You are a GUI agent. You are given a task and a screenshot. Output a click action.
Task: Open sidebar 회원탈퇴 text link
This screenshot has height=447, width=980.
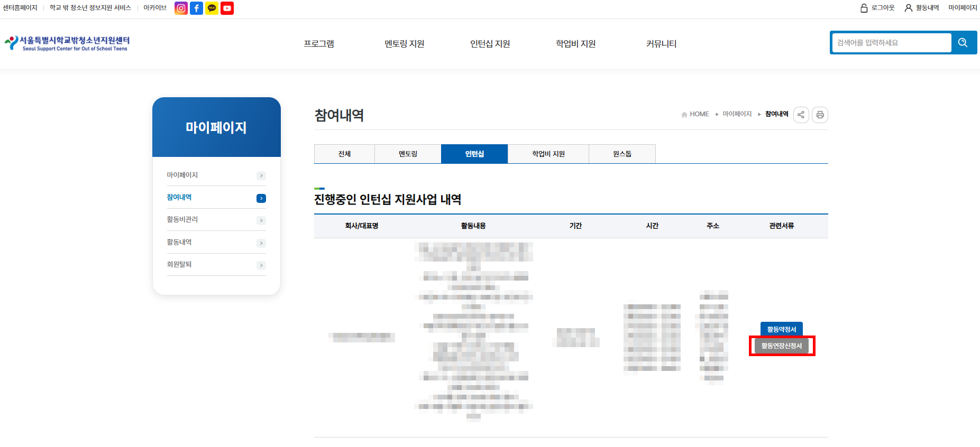coord(179,264)
